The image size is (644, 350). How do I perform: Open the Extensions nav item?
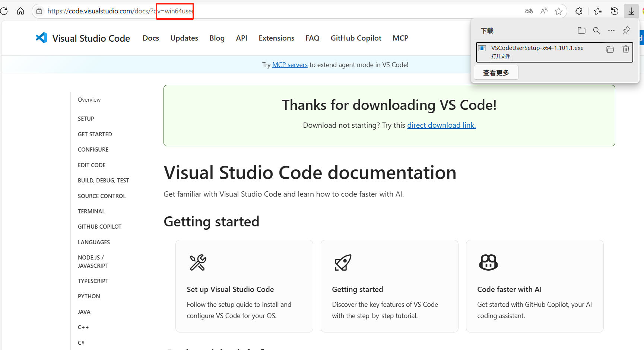coord(277,38)
